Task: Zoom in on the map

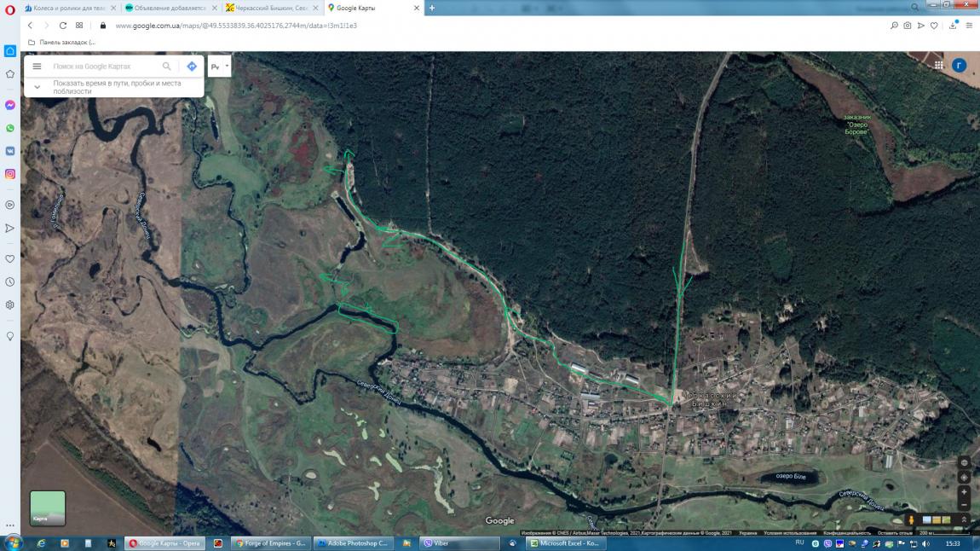Action: point(964,492)
